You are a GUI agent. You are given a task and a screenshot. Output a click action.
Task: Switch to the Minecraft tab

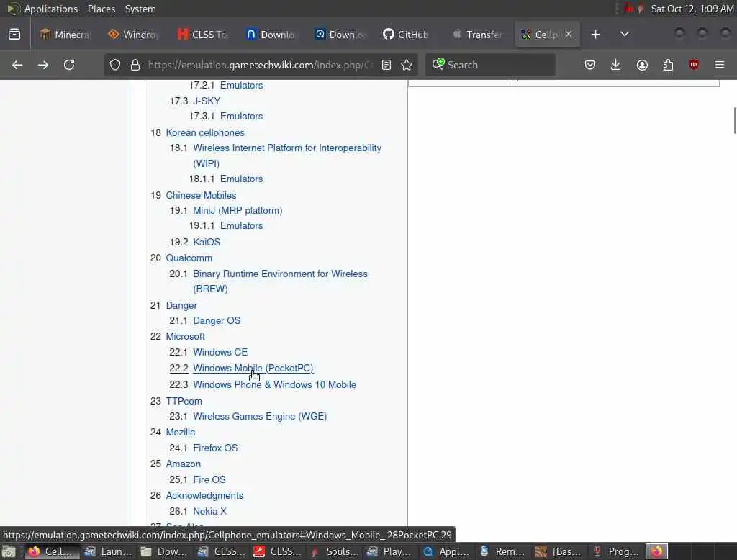pyautogui.click(x=65, y=35)
